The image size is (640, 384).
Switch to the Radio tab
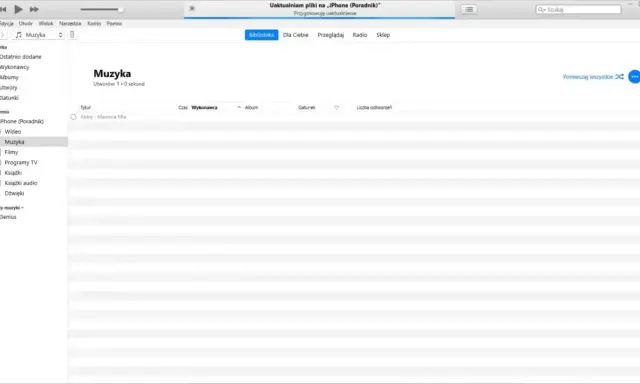[360, 35]
